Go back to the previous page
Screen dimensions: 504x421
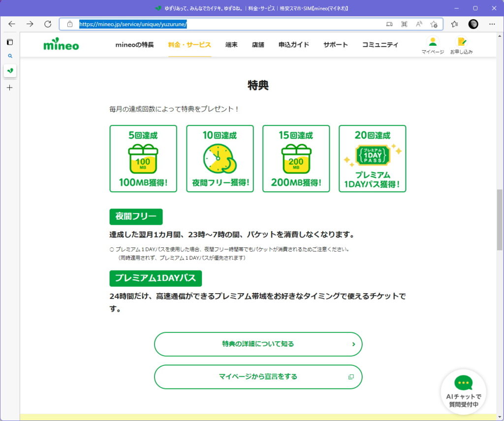click(x=12, y=24)
